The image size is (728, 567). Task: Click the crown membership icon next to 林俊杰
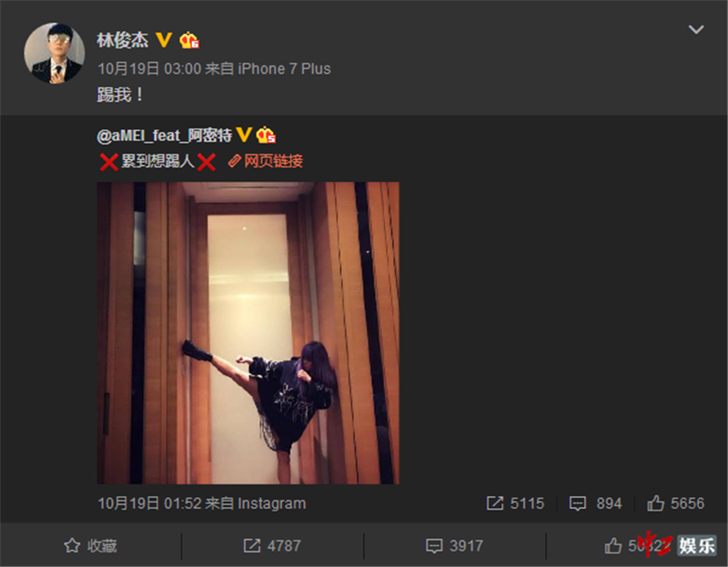(x=189, y=40)
